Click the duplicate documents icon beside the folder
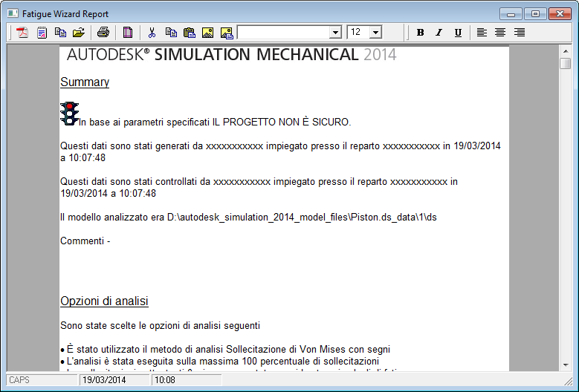Image resolution: width=579 pixels, height=392 pixels. click(60, 33)
